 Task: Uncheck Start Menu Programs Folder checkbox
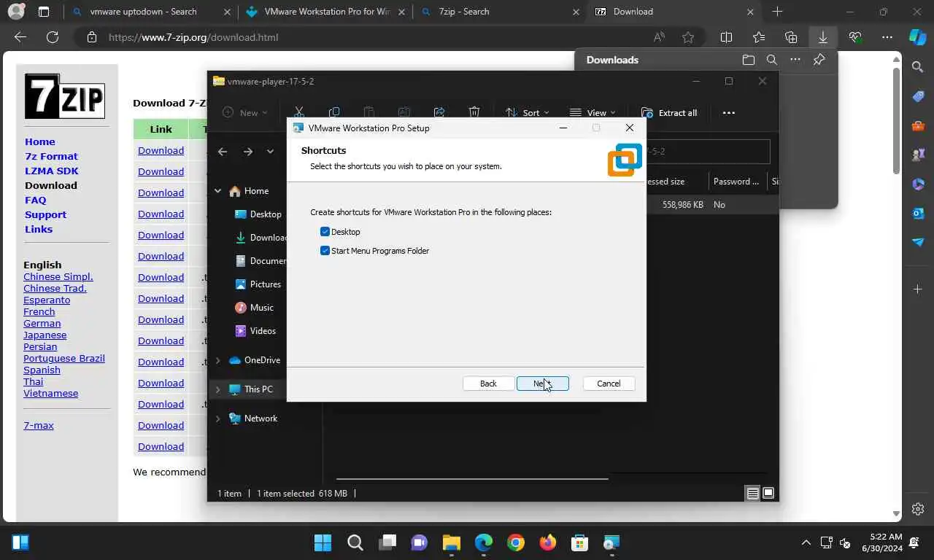[x=325, y=251]
